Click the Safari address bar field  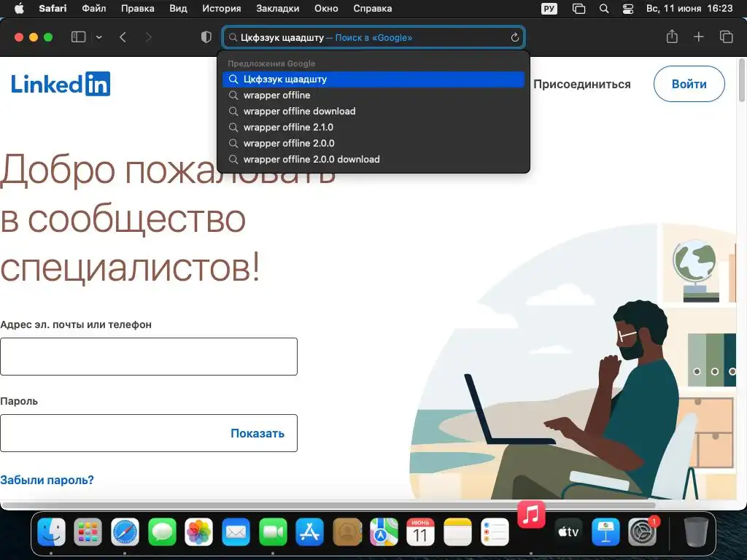pyautogui.click(x=373, y=38)
